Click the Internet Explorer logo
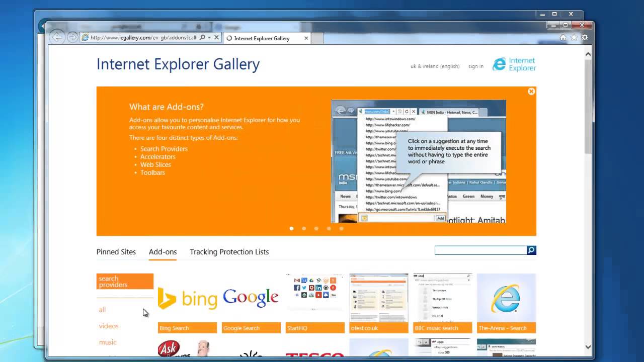Viewport: 644px width, 362px height. pyautogui.click(x=514, y=64)
